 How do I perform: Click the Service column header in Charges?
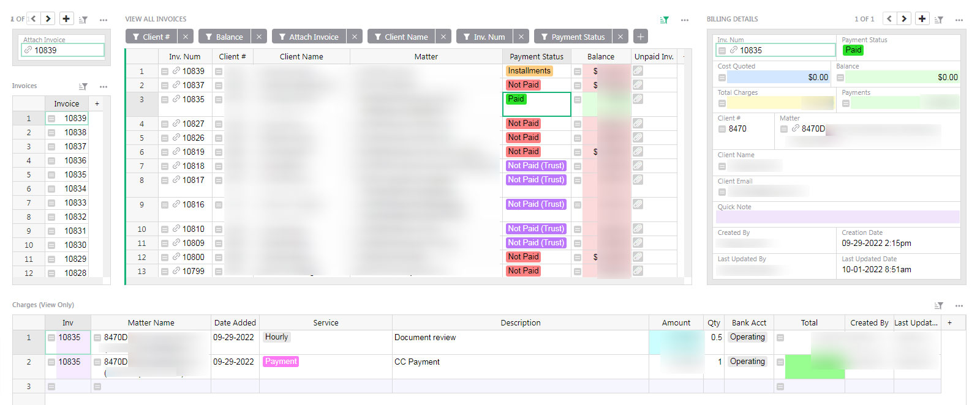(x=325, y=322)
